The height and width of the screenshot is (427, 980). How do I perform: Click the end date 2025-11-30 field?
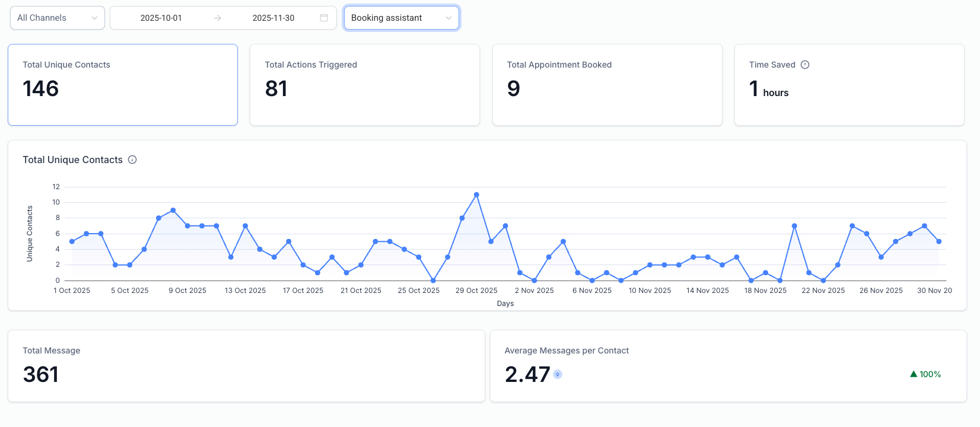coord(273,18)
